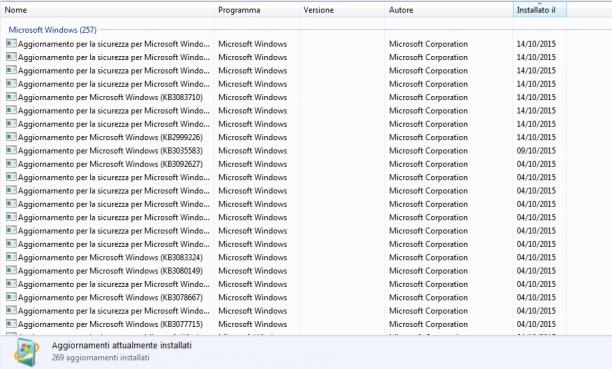Click 'Aggiornamenti attualmente installati' details pane title
The width and height of the screenshot is (612, 369).
point(121,345)
